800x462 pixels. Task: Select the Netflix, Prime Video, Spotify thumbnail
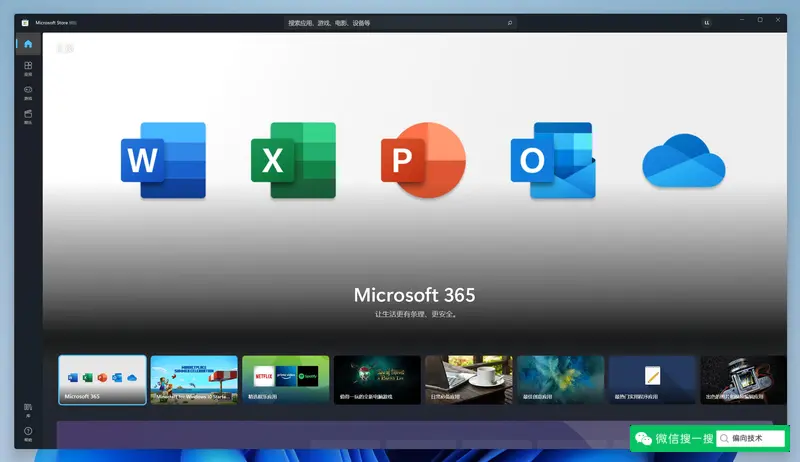pos(286,380)
